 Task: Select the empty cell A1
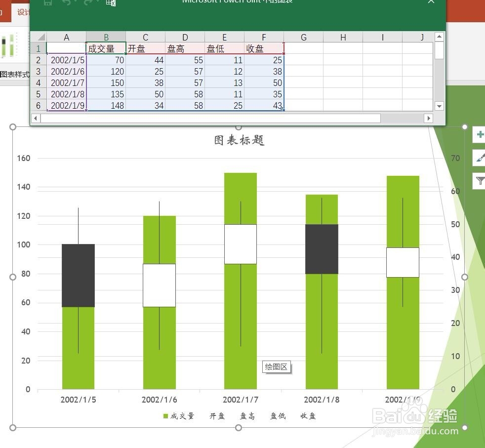pyautogui.click(x=66, y=48)
